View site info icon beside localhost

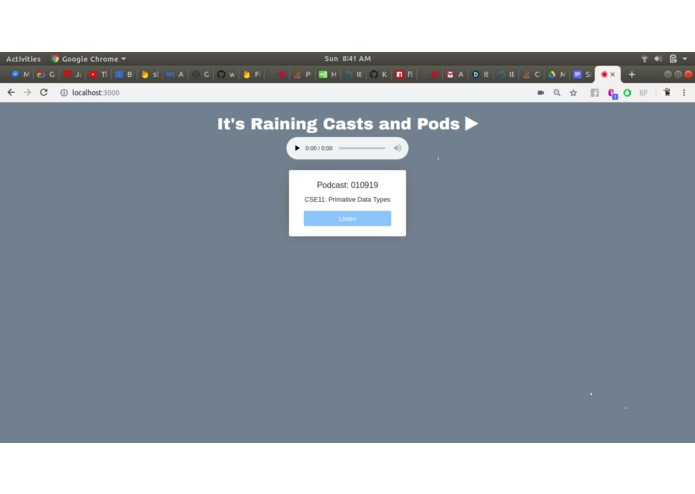pos(64,93)
